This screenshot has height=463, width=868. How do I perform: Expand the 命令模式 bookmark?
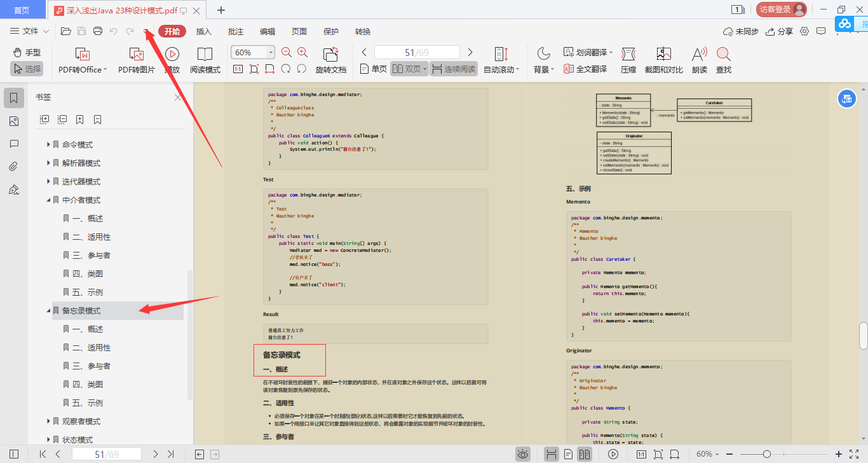[x=48, y=145]
